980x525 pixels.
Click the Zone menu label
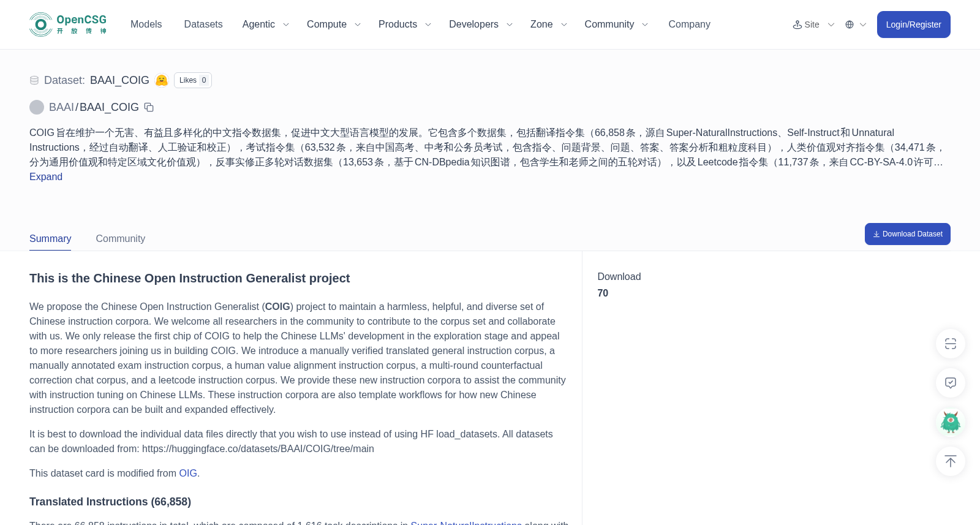(x=541, y=25)
